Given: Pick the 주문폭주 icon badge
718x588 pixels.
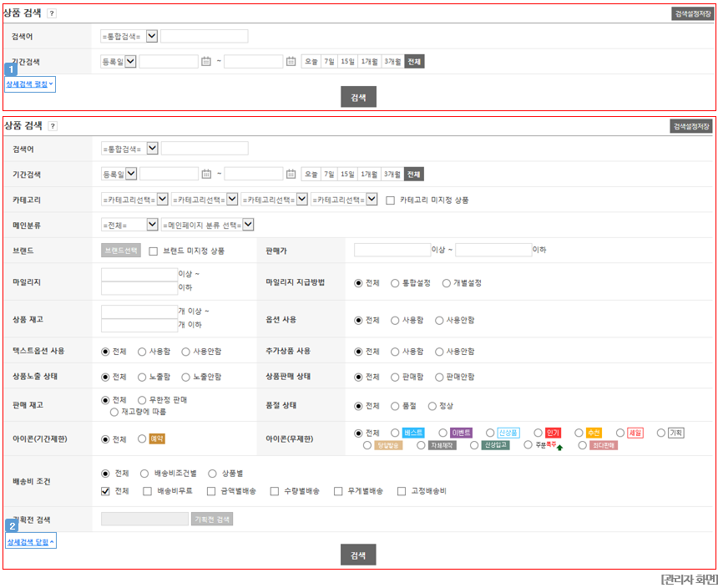Looking at the screenshot, I should [549, 445].
